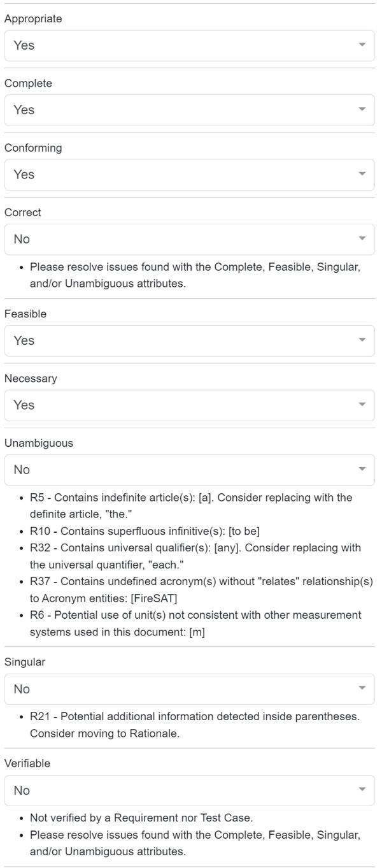Expand the Verifiable select box showing No

[178, 790]
